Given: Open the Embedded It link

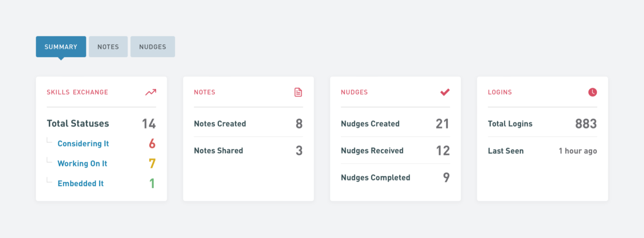Looking at the screenshot, I should click(x=81, y=183).
